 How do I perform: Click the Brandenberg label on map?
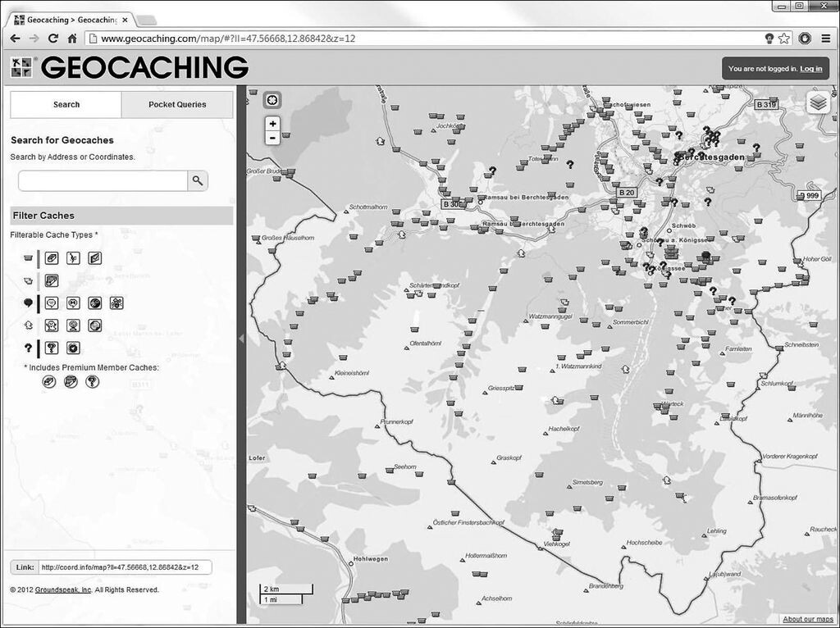click(x=606, y=586)
